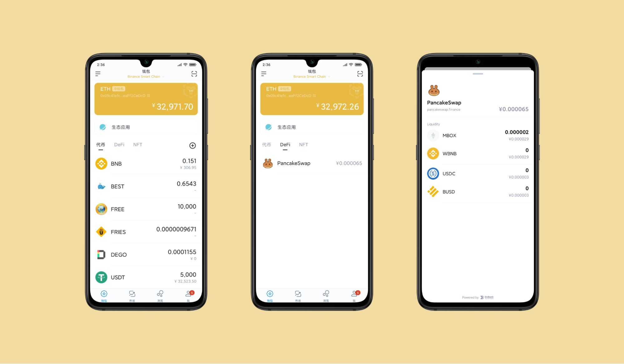Click the wallet hamburger menu icon

click(x=97, y=74)
